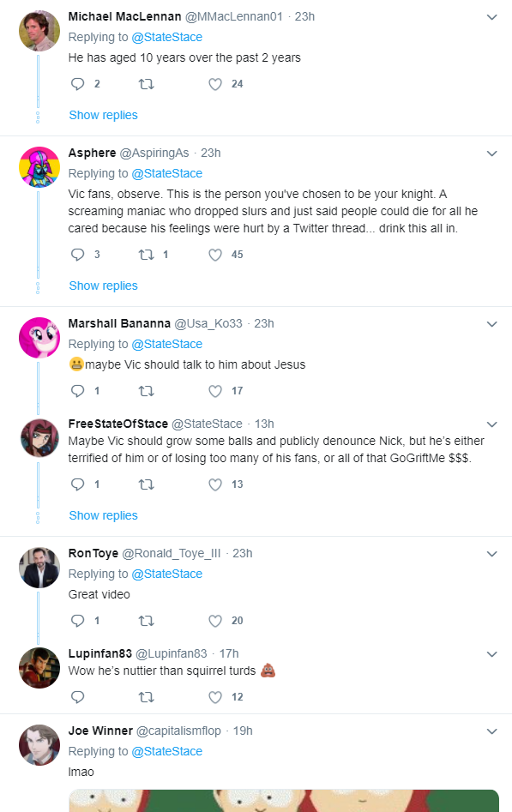Open Joe Winner's attached image
Viewport: 512px width, 812px height.
tap(284, 801)
